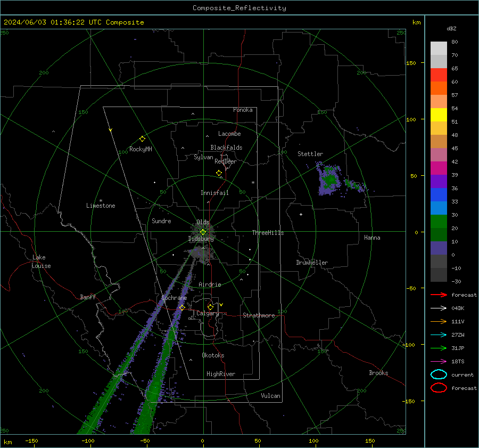Image resolution: width=479 pixels, height=448 pixels.
Task: Click the indigo 0–10 dBZ color swatch
Action: tap(439, 248)
